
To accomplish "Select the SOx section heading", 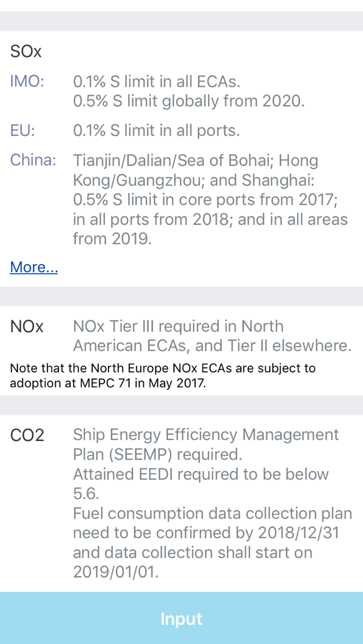I will pyautogui.click(x=26, y=52).
